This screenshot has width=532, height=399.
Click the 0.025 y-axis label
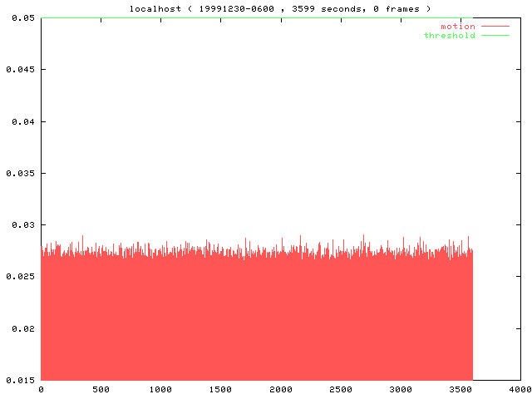pos(14,276)
